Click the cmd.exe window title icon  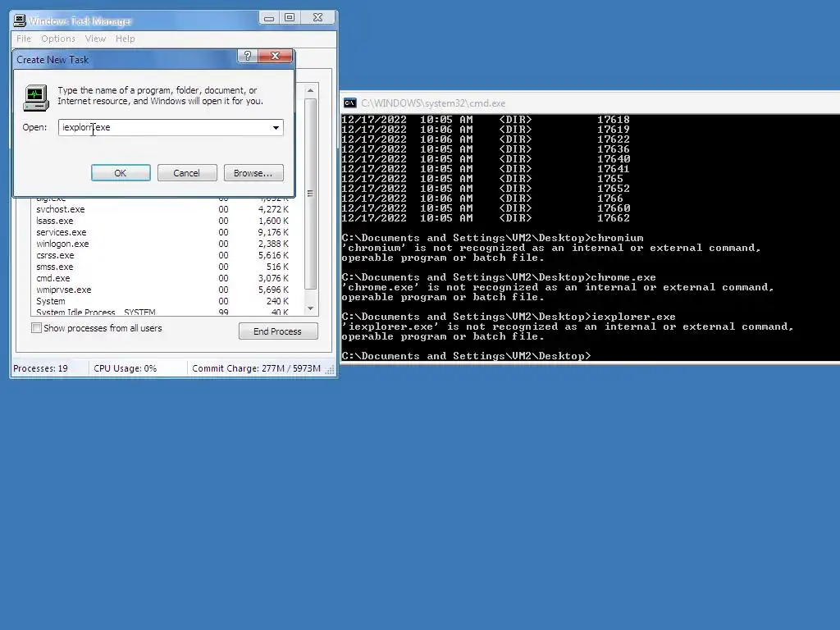349,103
